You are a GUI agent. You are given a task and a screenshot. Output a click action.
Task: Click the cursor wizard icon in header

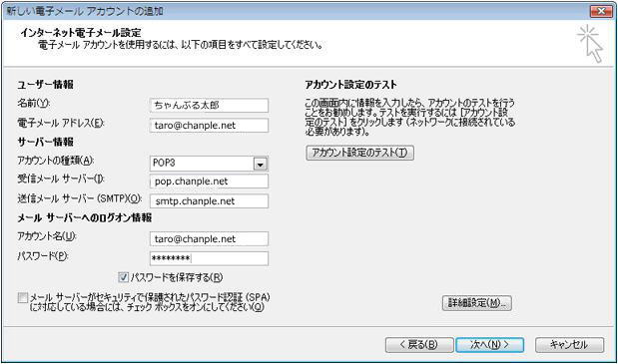coord(590,44)
